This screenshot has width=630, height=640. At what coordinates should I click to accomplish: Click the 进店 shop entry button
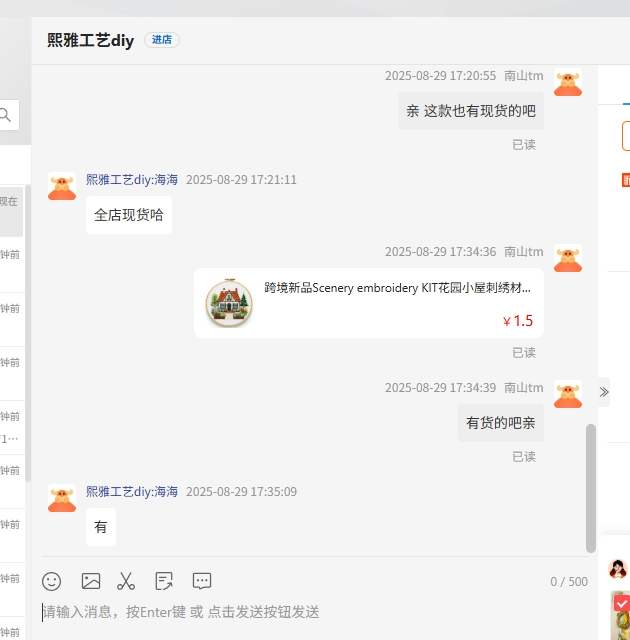(x=162, y=40)
